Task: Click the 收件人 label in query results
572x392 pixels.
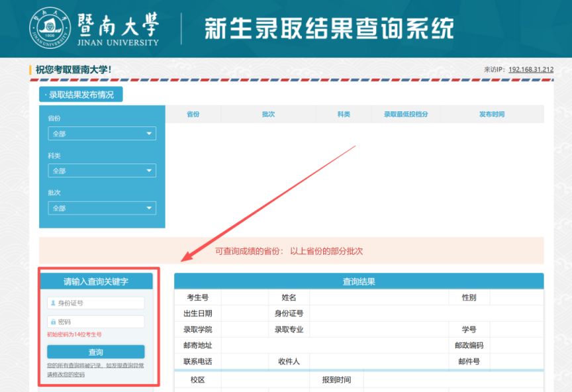Action: (289, 362)
